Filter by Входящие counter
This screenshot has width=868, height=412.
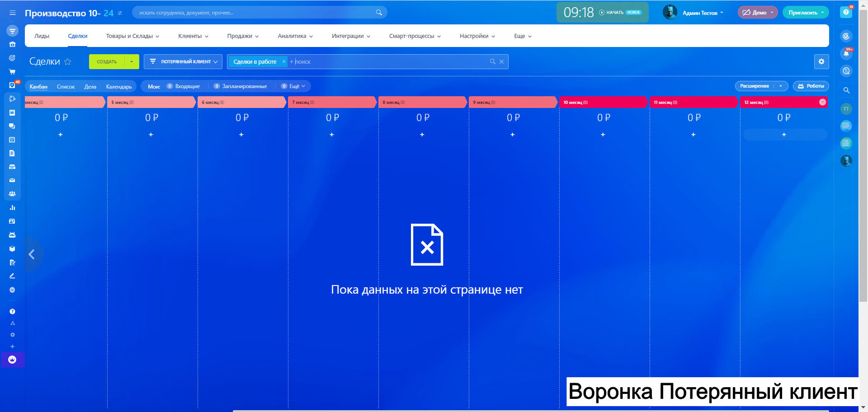[x=183, y=86]
